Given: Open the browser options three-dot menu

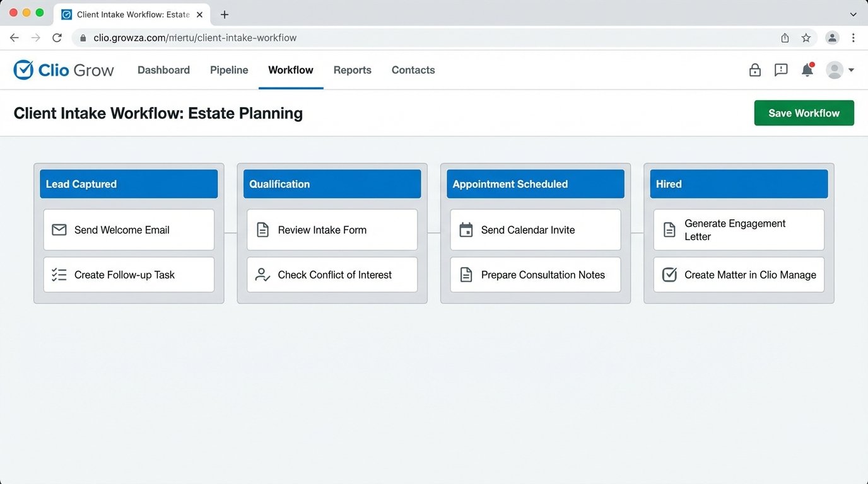Looking at the screenshot, I should tap(853, 37).
